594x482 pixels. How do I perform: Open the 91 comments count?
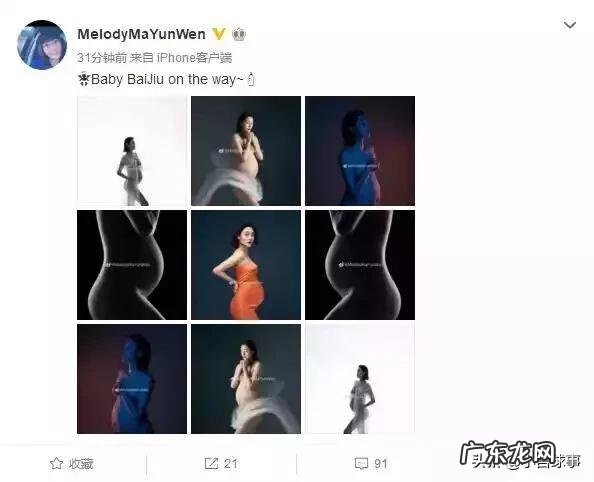[381, 463]
